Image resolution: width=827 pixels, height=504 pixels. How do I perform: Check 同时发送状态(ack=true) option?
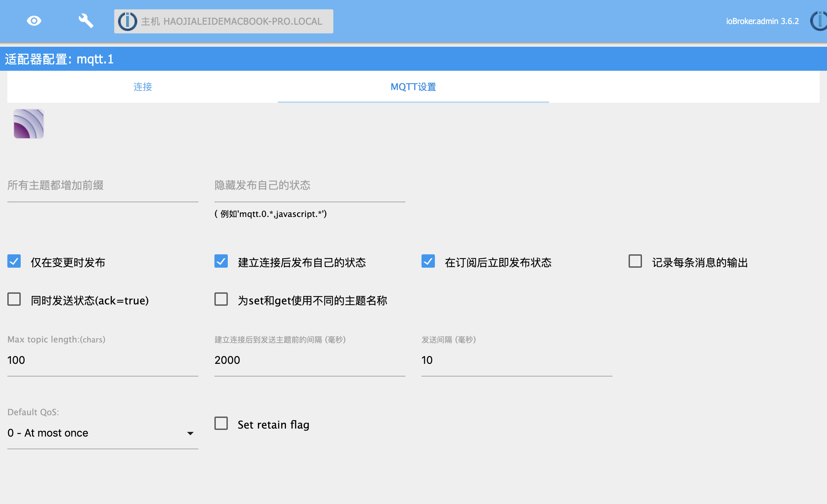click(x=14, y=299)
